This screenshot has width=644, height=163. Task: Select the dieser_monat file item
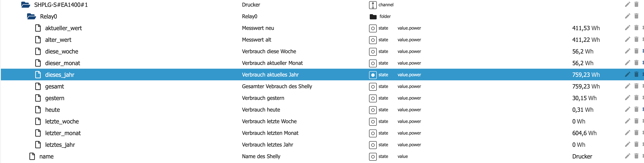[x=62, y=63]
